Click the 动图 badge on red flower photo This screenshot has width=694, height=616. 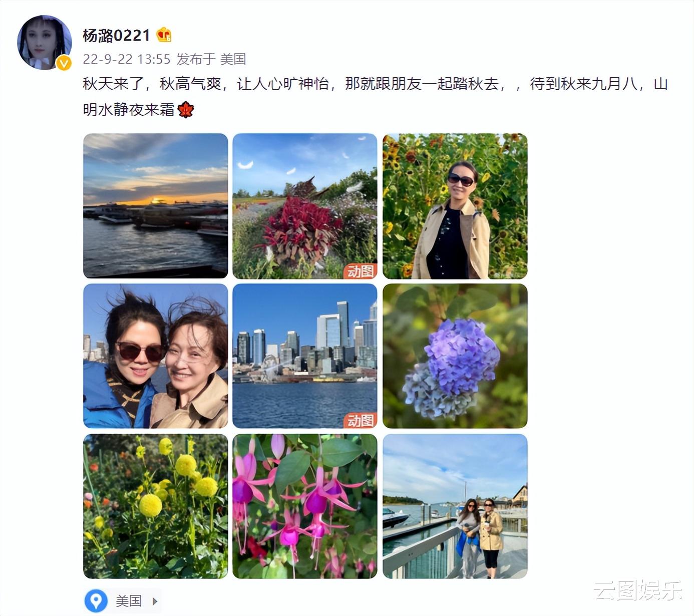point(360,271)
